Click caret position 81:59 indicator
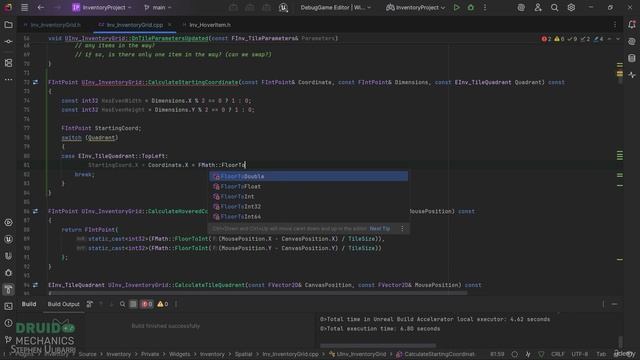 point(497,354)
